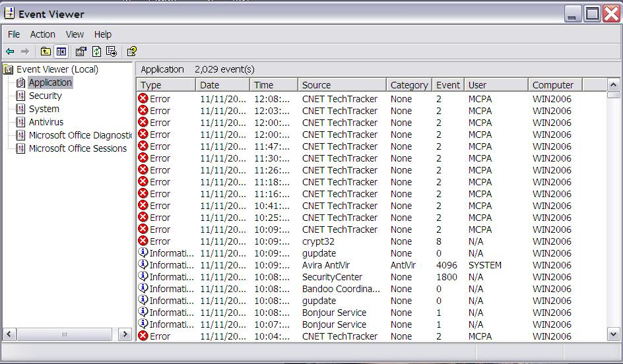The image size is (623, 364).
Task: Click the Security log icon in tree
Action: (x=20, y=96)
